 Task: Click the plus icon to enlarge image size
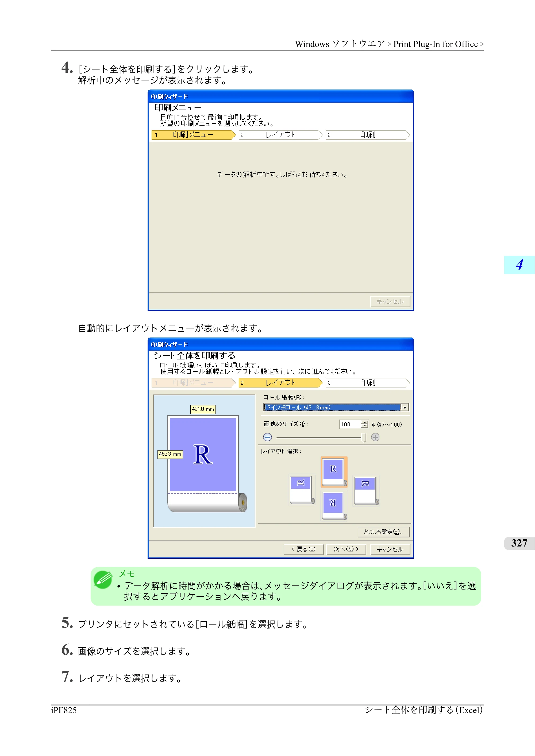pos(375,437)
